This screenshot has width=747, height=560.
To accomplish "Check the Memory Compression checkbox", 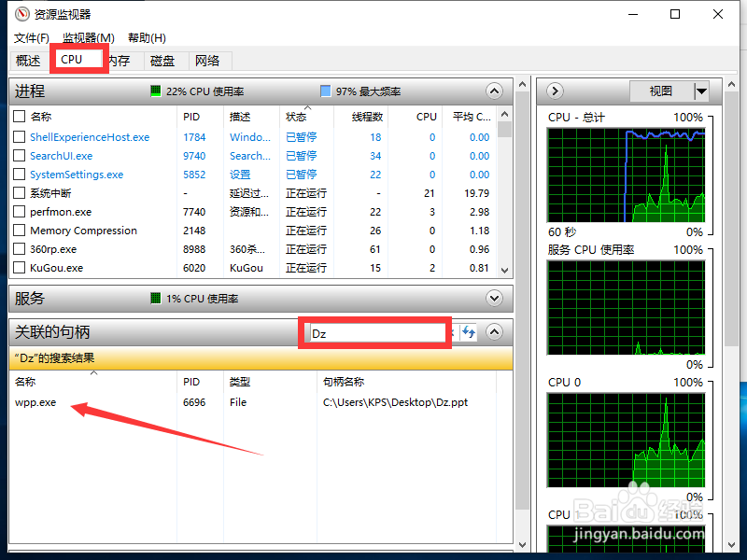I will 19,231.
